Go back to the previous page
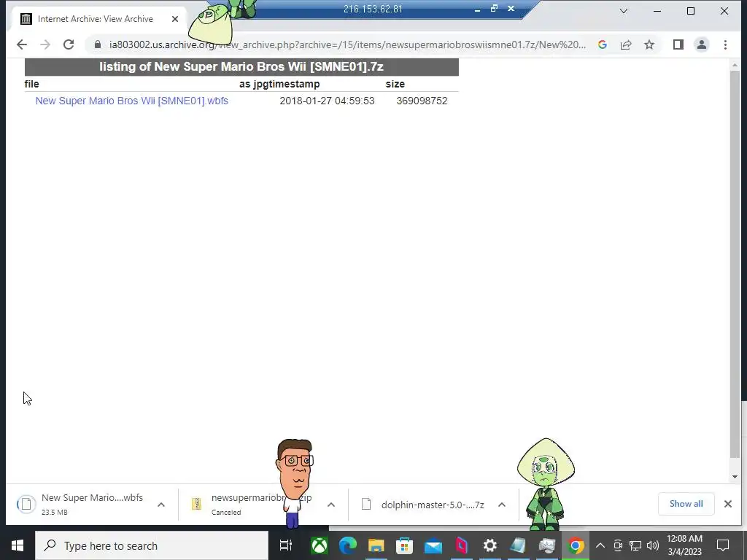The height and width of the screenshot is (560, 747). coord(21,44)
